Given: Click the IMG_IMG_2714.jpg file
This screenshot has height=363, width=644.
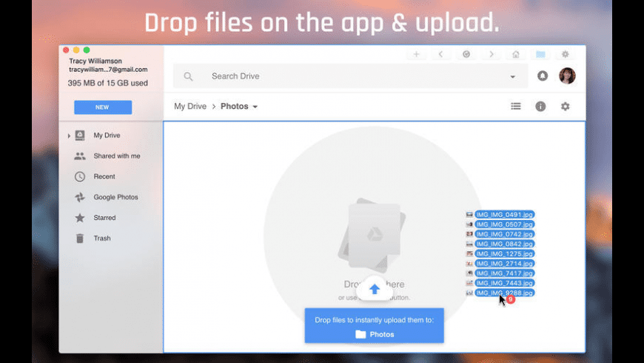Looking at the screenshot, I should point(504,264).
